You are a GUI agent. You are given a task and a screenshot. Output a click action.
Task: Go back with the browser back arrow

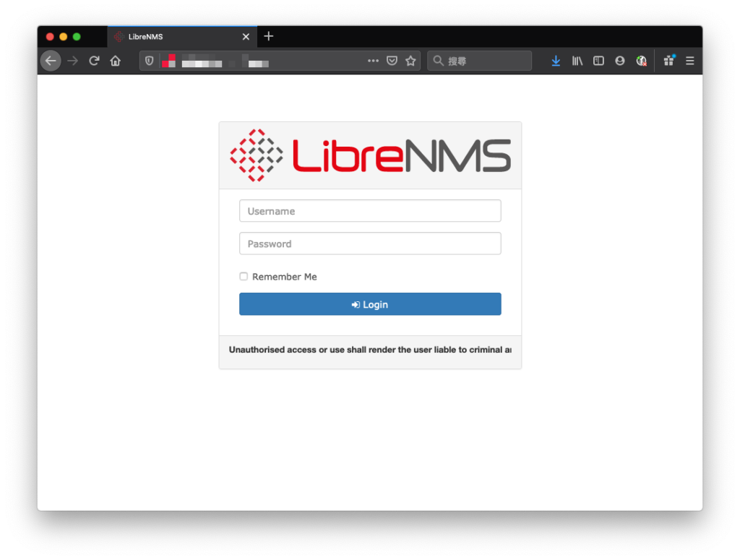(x=51, y=61)
